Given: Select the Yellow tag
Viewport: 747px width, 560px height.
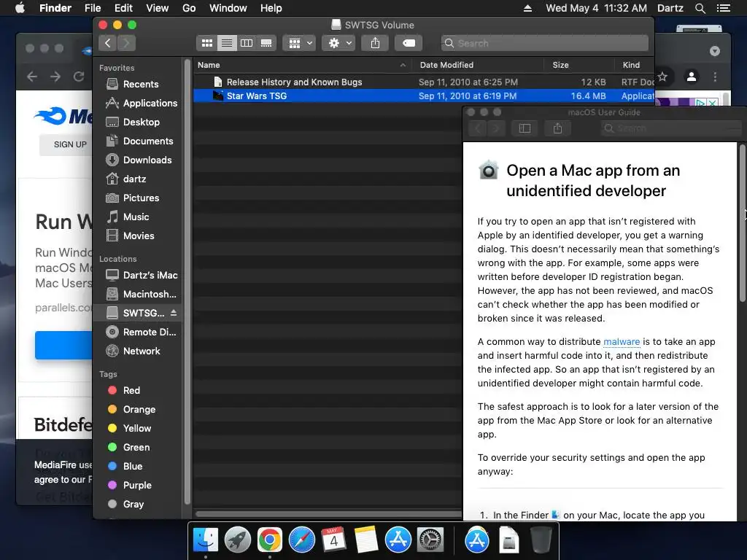Looking at the screenshot, I should (130, 429).
